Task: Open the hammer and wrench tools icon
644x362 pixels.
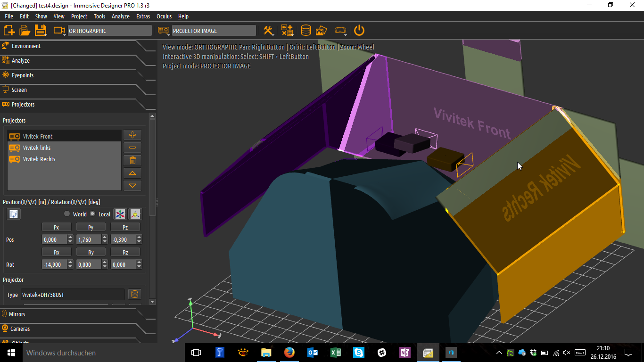Action: [x=269, y=31]
